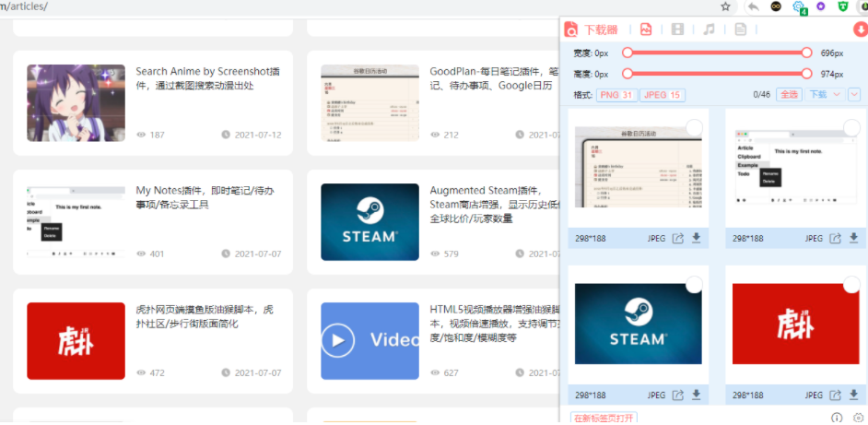This screenshot has width=868, height=425.
Task: Open the green shield T extension
Action: (x=842, y=6)
